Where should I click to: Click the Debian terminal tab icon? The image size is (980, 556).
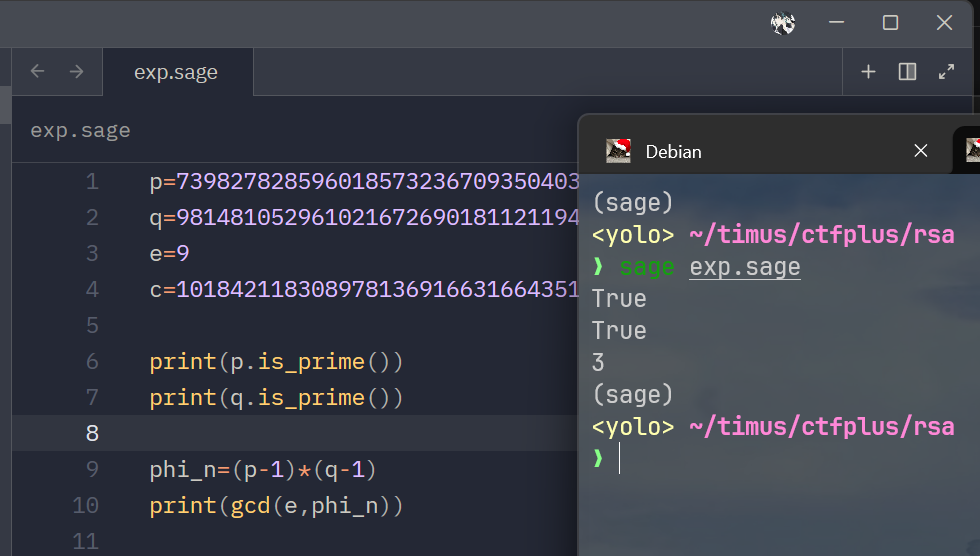(618, 151)
